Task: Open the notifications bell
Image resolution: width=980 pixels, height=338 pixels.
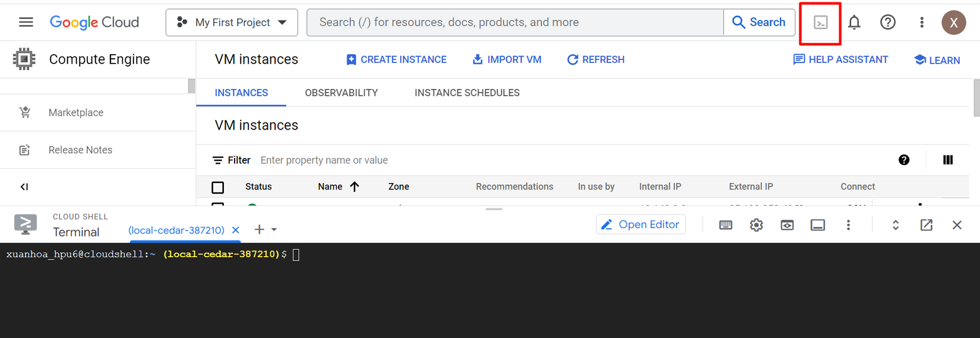Action: tap(854, 23)
